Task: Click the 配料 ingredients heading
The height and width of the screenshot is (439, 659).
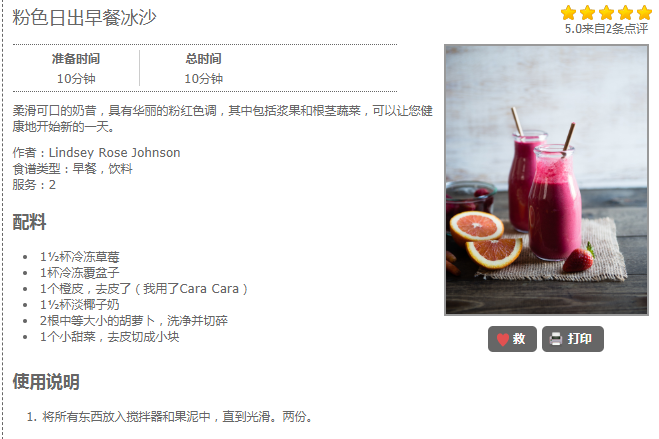Action: 29,222
